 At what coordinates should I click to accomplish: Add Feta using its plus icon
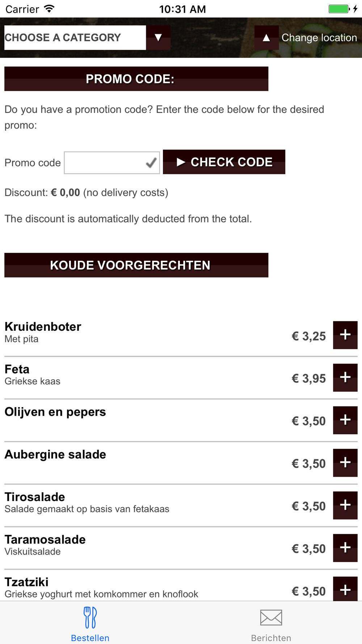coord(345,378)
